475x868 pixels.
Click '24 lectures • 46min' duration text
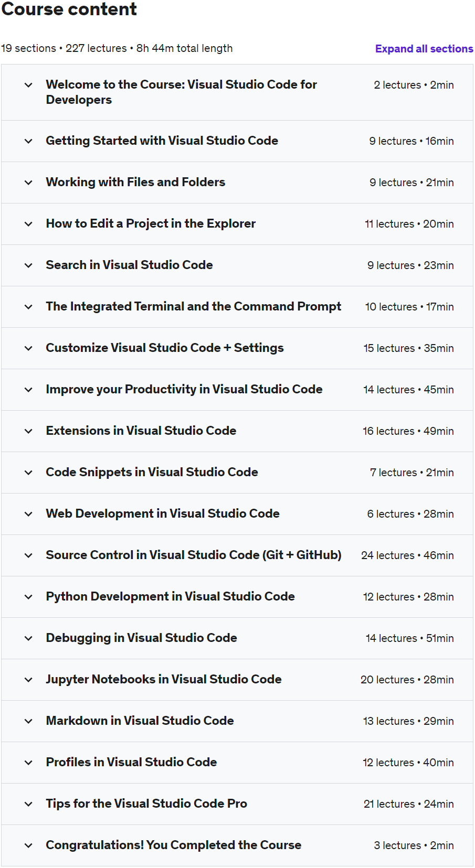pyautogui.click(x=407, y=555)
